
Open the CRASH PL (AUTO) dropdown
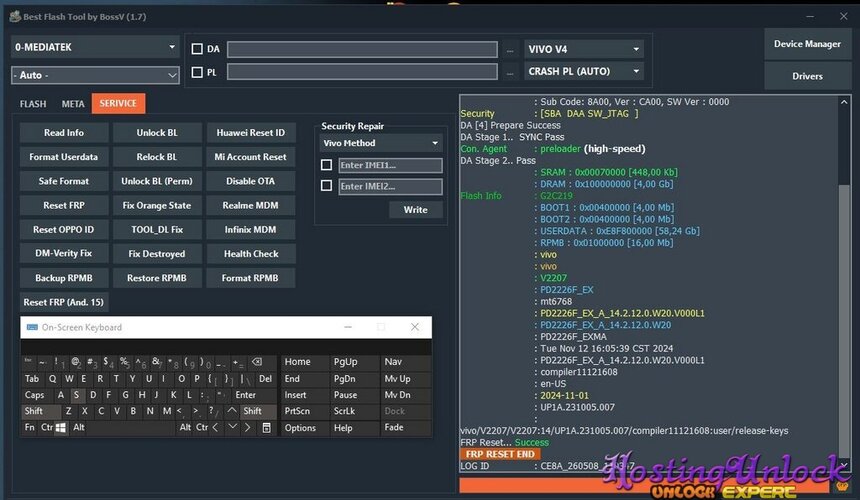pyautogui.click(x=584, y=71)
